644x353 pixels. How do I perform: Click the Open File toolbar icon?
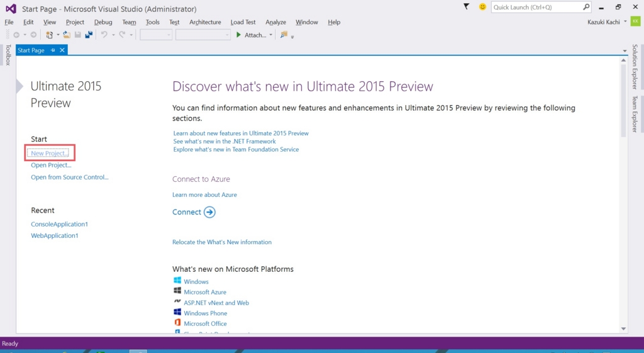66,35
